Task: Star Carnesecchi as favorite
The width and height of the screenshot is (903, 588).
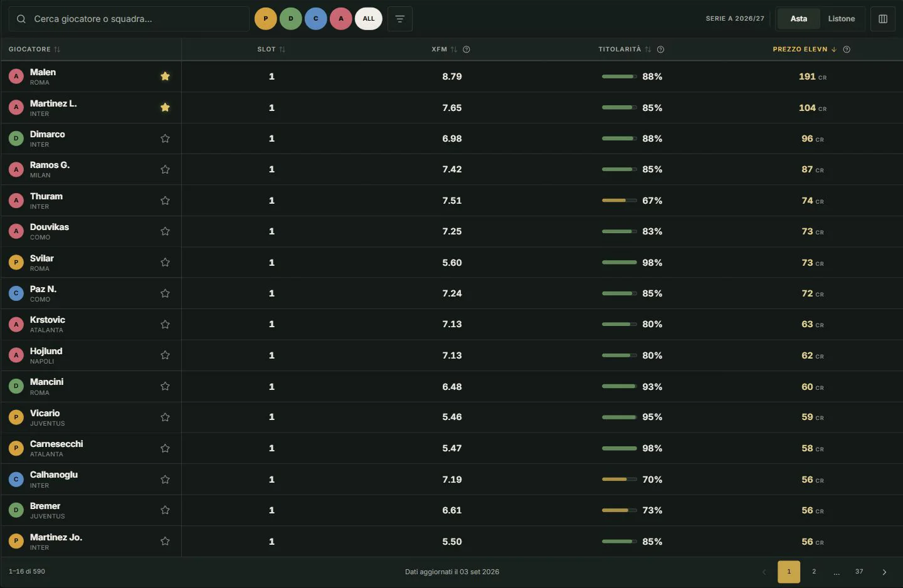Action: [165, 448]
